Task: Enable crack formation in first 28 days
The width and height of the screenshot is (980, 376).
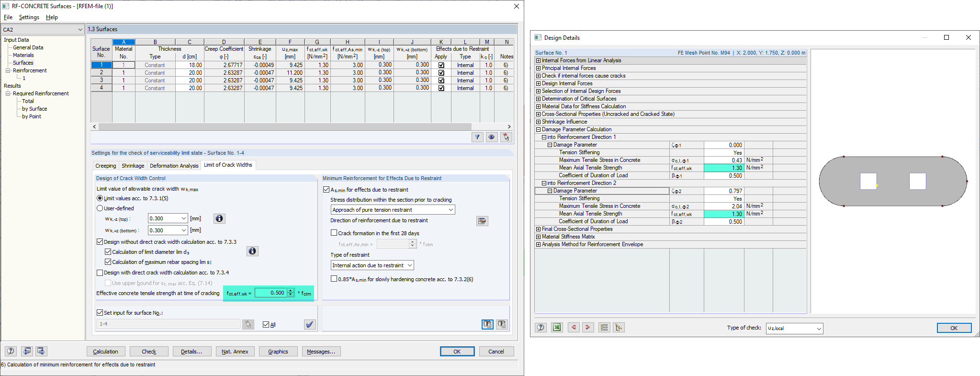Action: point(334,233)
